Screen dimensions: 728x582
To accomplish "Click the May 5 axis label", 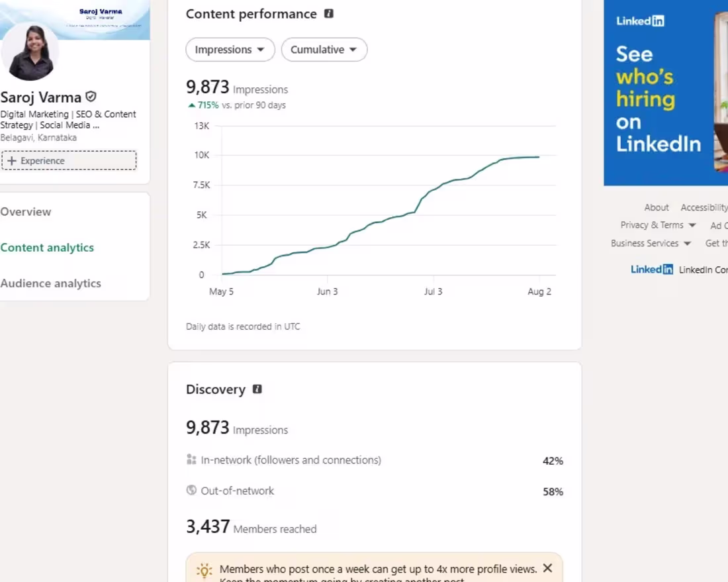I will (222, 292).
